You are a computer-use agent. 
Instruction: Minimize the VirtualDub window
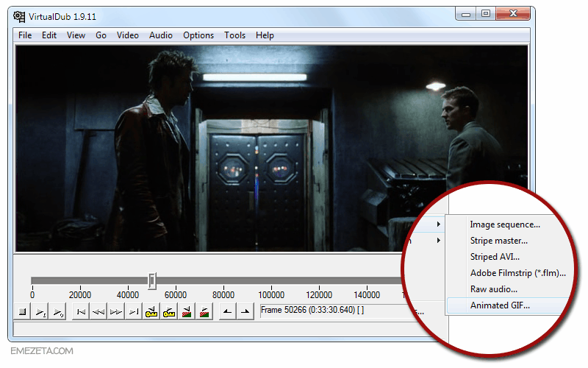466,14
